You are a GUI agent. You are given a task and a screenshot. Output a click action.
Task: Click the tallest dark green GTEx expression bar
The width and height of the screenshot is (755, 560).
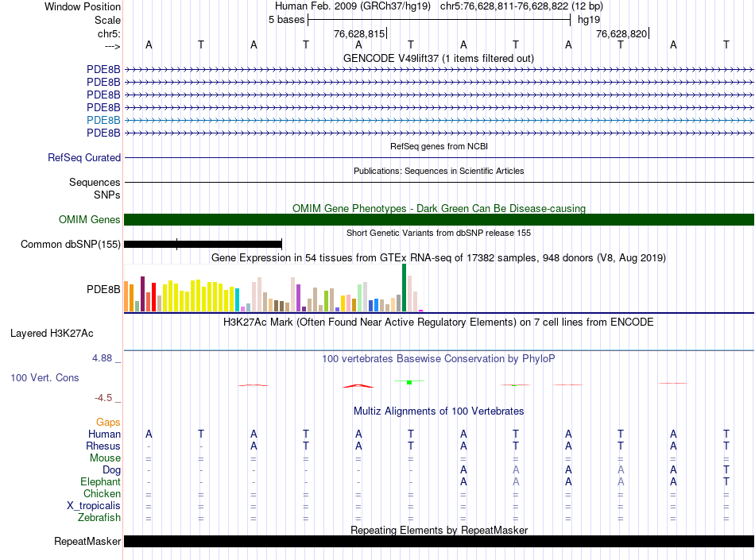[404, 288]
